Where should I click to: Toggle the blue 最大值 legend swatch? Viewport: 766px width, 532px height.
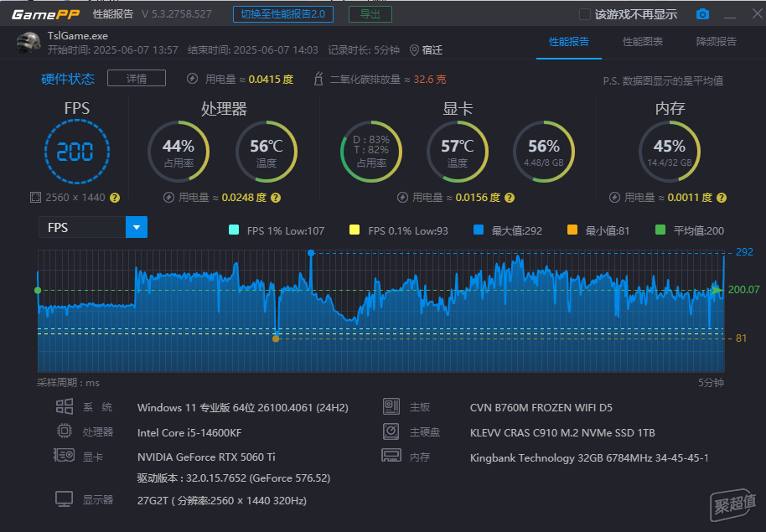pos(479,230)
